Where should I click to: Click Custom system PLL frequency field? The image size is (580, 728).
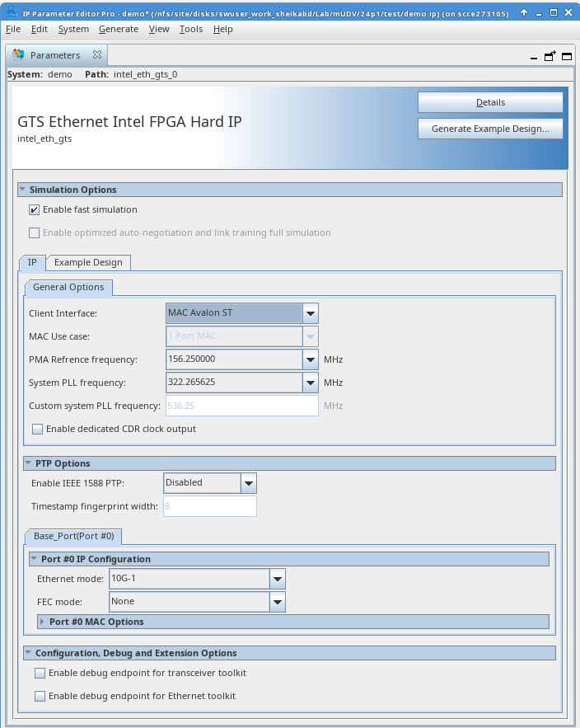click(241, 406)
